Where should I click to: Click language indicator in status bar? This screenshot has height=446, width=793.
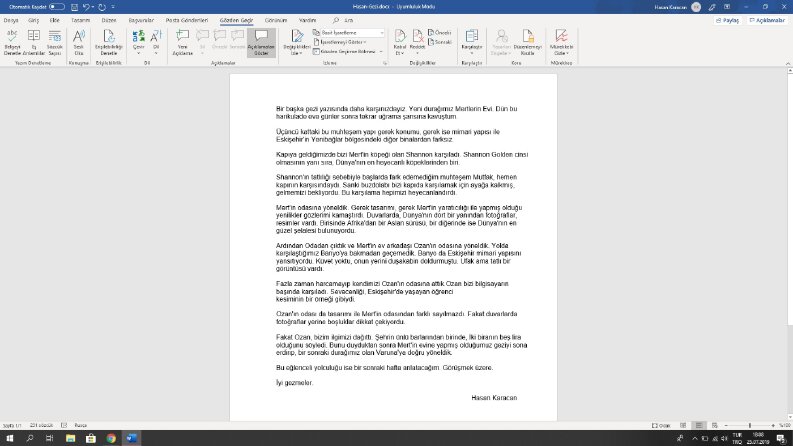pos(81,425)
